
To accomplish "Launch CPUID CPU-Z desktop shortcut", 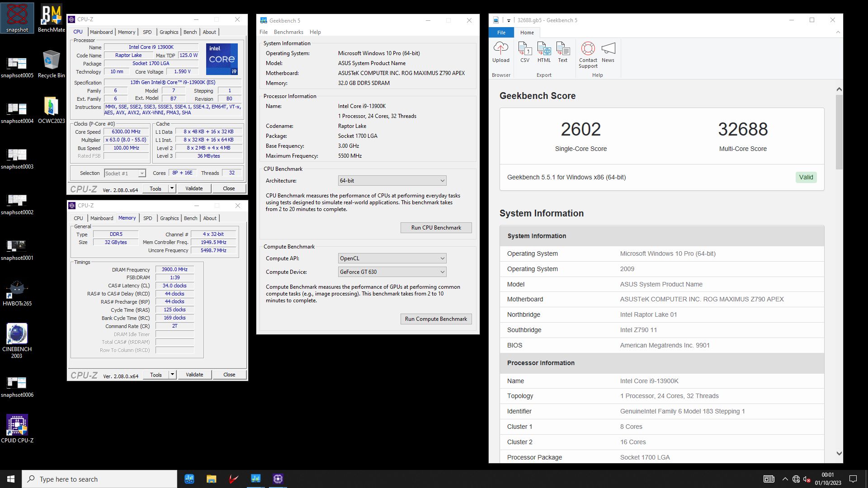I will point(17,428).
